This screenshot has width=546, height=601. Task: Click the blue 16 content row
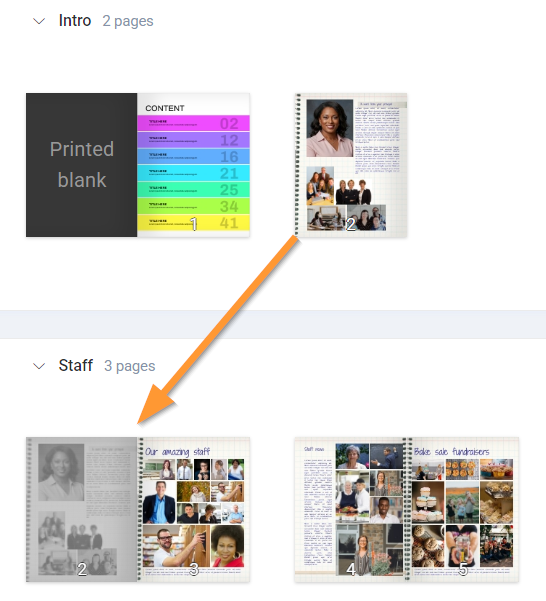(193, 156)
